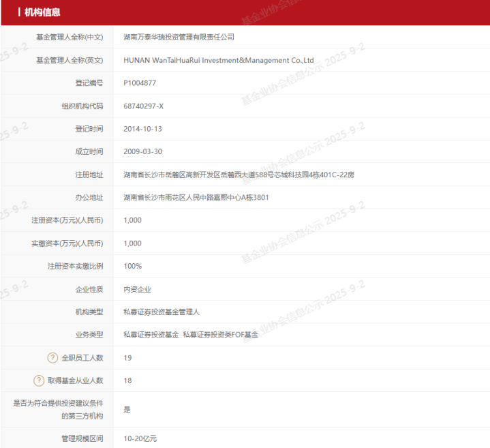Click the label 登记时间

click(89, 129)
